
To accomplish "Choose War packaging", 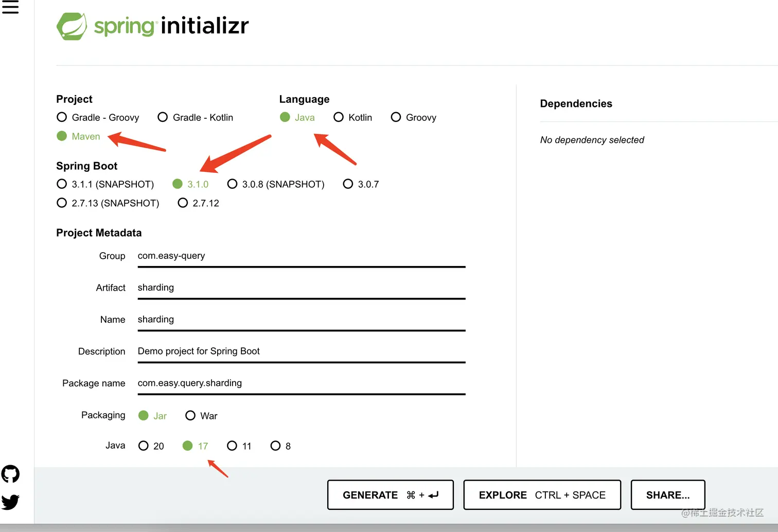I will click(x=201, y=416).
